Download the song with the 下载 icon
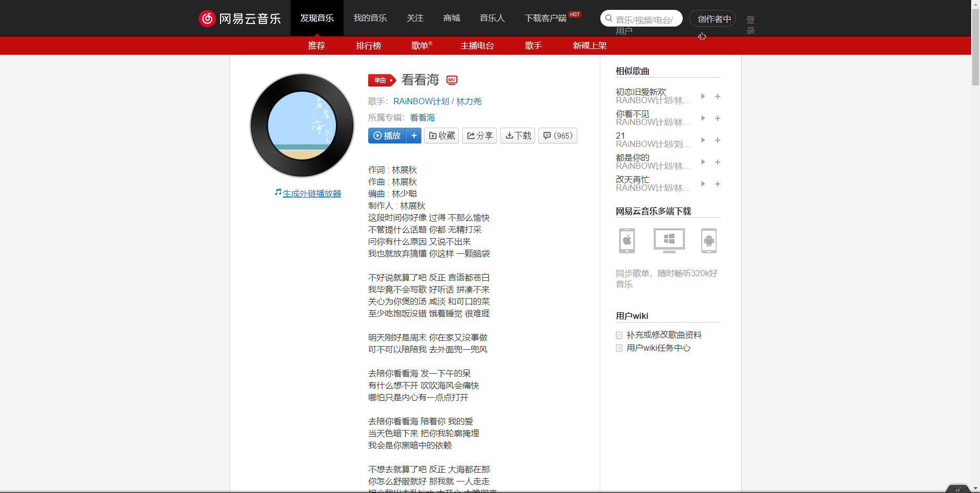The image size is (980, 493). click(x=517, y=135)
